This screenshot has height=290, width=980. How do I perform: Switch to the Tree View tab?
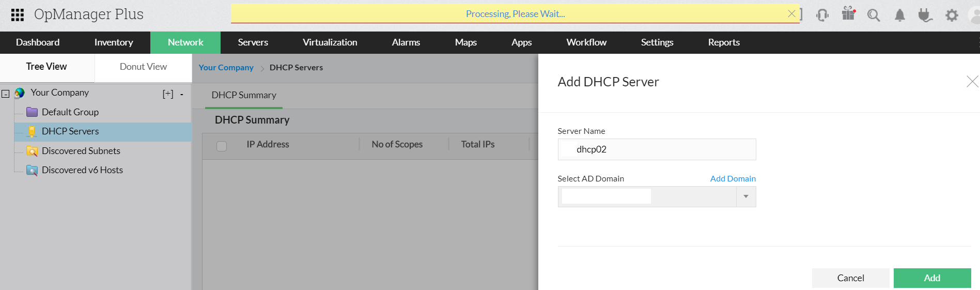(46, 67)
